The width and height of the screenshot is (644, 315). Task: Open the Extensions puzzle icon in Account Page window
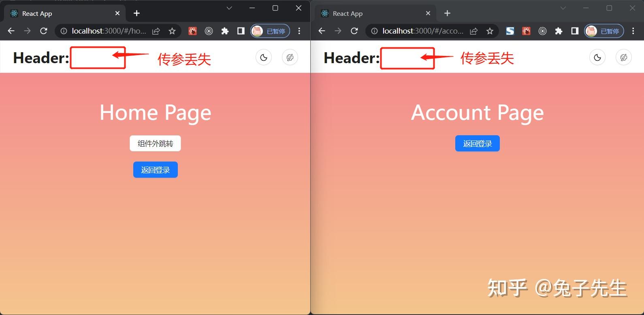pyautogui.click(x=559, y=31)
